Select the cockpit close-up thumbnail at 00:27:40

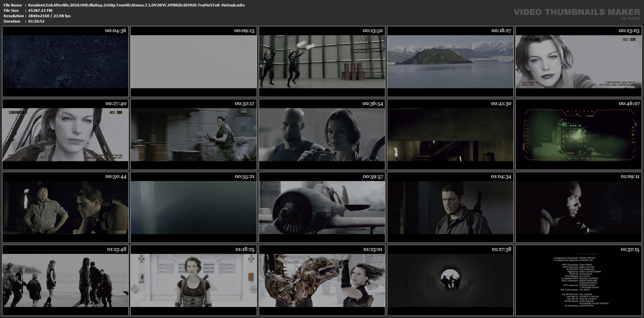pyautogui.click(x=65, y=134)
